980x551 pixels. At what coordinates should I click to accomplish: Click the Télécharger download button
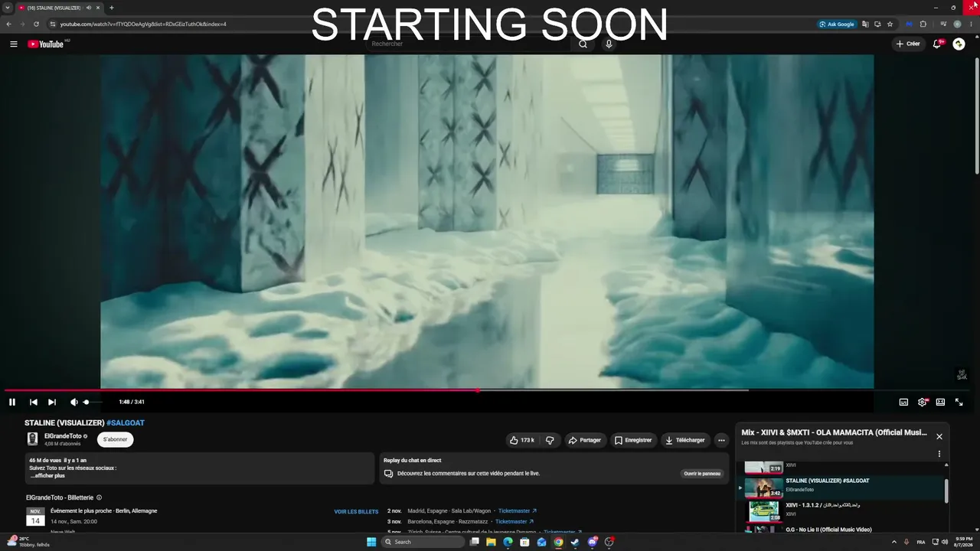685,440
